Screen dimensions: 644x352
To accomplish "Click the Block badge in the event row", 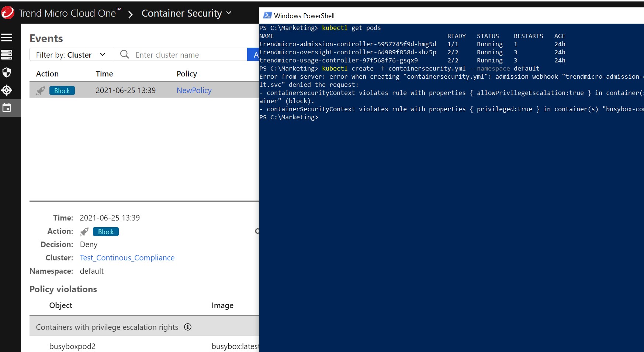I will point(62,90).
